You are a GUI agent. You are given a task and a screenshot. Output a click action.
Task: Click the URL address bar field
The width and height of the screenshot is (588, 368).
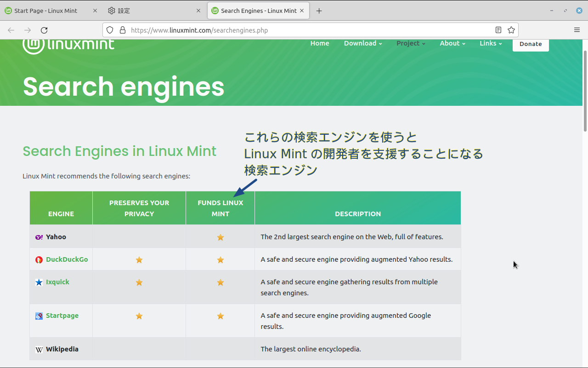310,30
